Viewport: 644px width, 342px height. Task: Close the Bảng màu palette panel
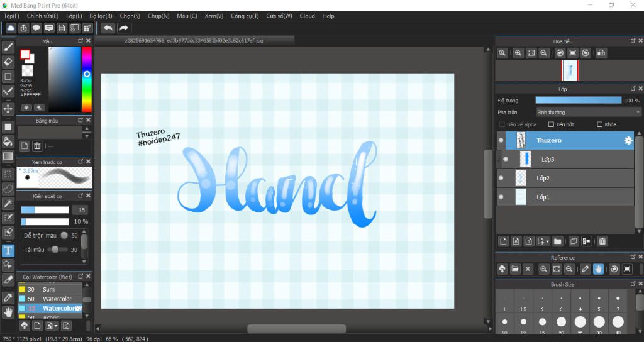point(88,120)
